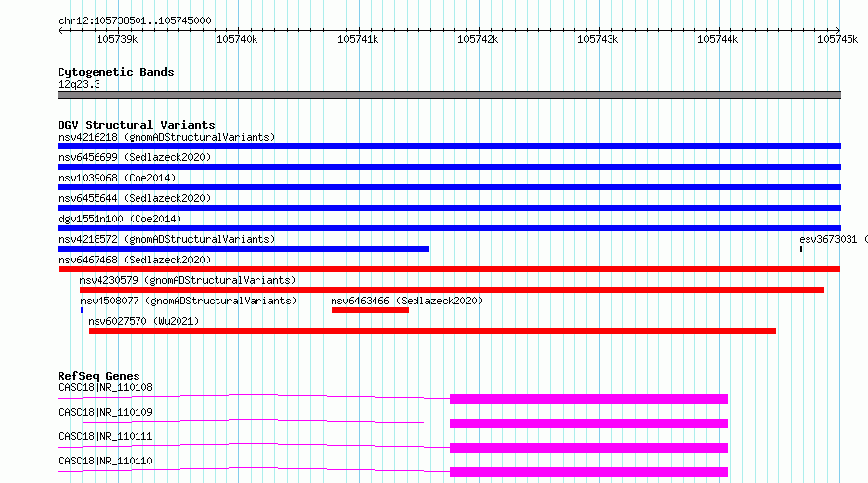The image size is (868, 483).
Task: Open variant label nsv4230579 (gnomADStructuralVariants)
Action: point(187,280)
